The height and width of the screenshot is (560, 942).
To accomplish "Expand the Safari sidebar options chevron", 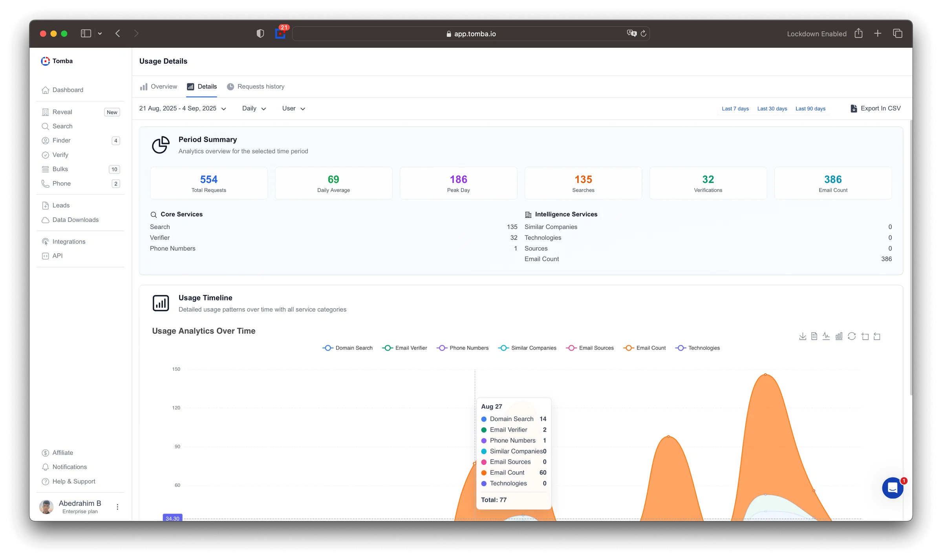I will coord(100,34).
